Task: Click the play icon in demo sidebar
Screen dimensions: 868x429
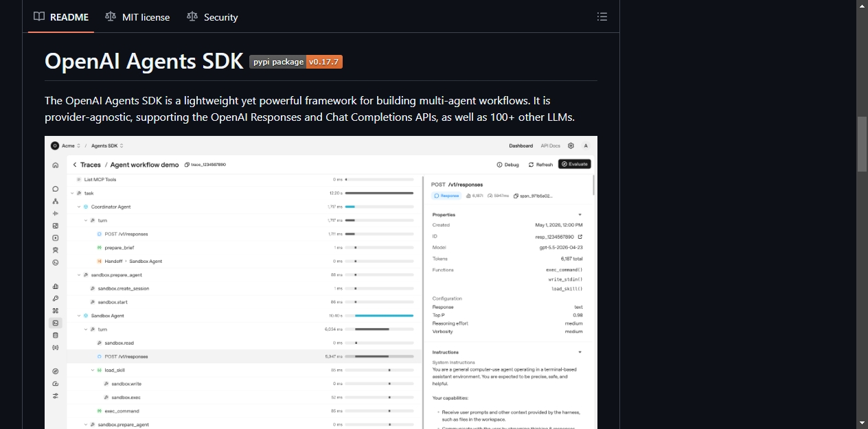Action: (x=56, y=237)
